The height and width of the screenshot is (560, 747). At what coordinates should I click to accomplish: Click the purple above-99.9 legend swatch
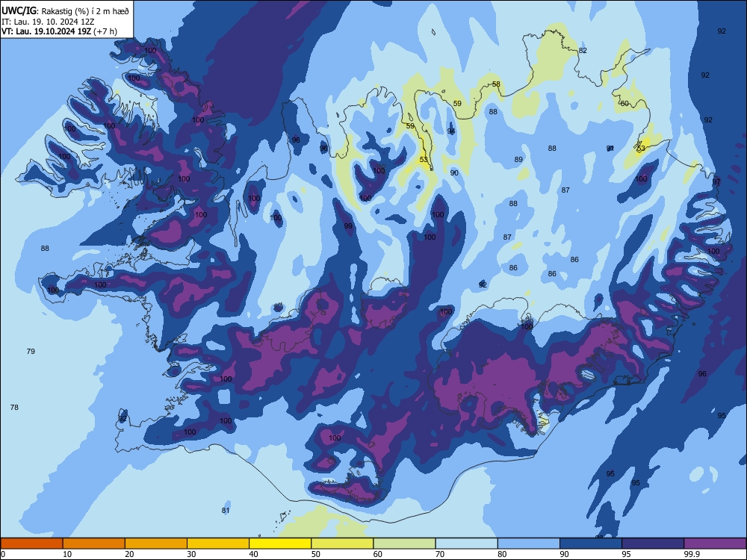[x=715, y=544]
